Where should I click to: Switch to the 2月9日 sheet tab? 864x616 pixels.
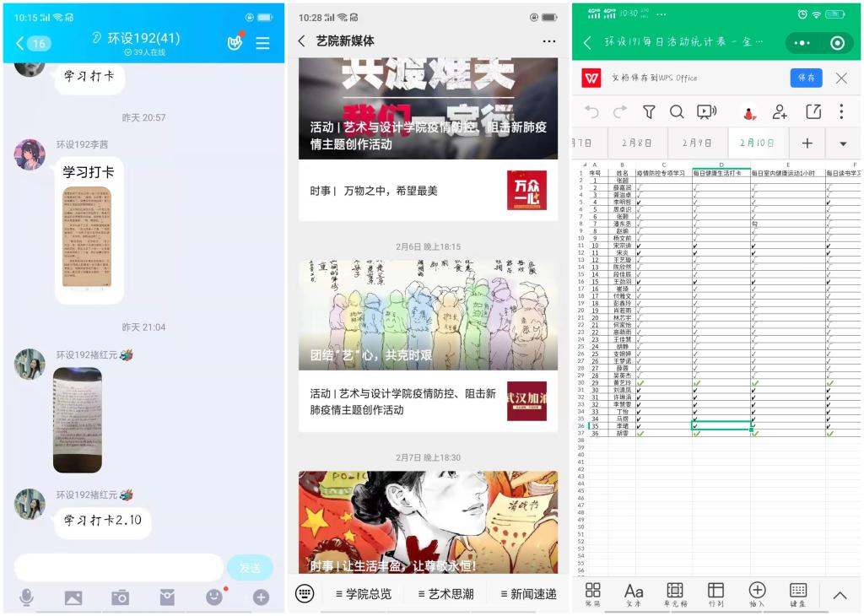698,143
